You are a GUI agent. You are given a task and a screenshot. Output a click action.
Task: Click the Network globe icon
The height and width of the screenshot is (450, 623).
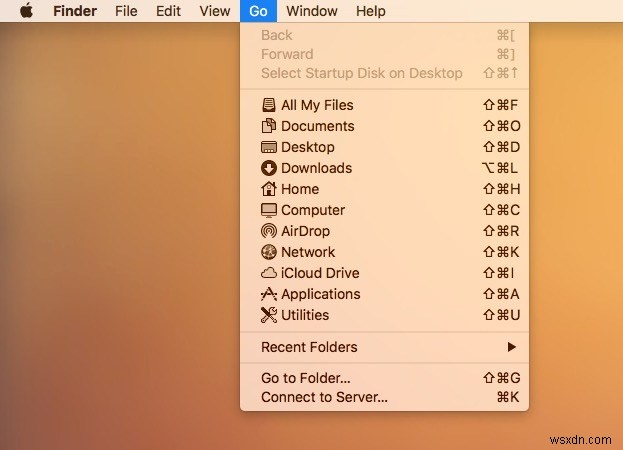pos(269,252)
